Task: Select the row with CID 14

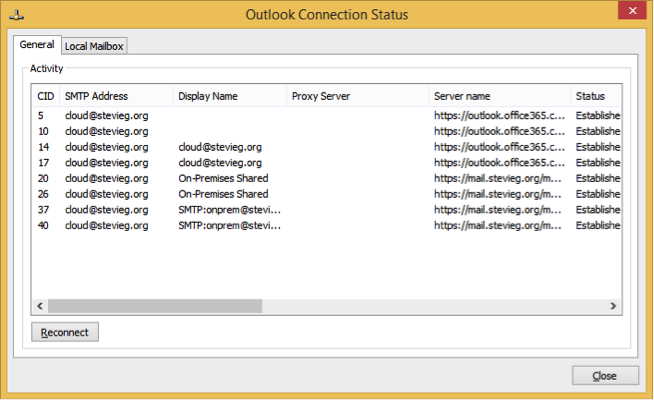Action: (x=327, y=147)
